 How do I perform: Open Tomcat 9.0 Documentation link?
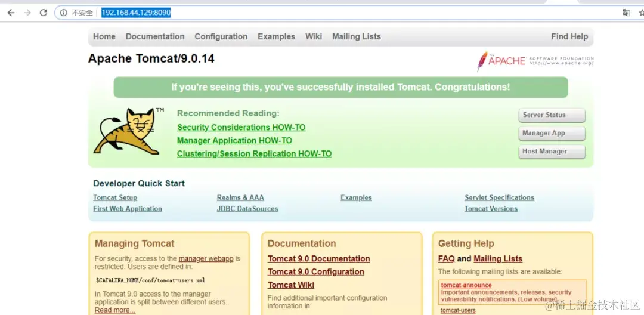point(318,259)
